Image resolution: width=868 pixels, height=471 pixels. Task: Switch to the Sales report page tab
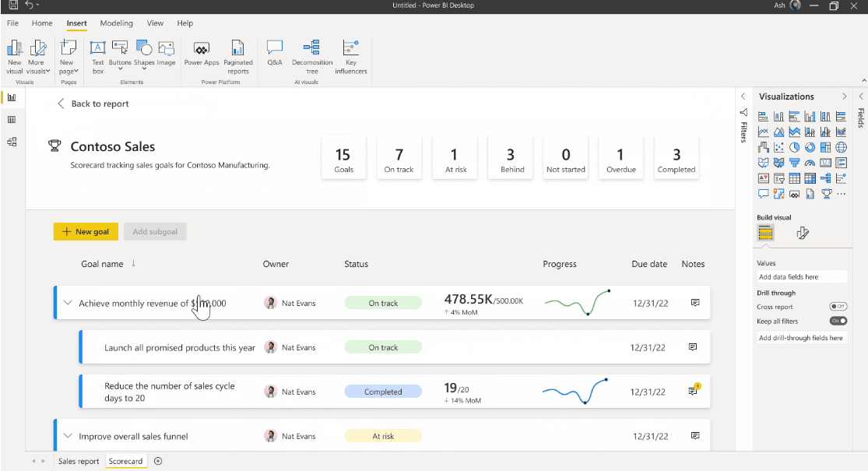pyautogui.click(x=79, y=461)
